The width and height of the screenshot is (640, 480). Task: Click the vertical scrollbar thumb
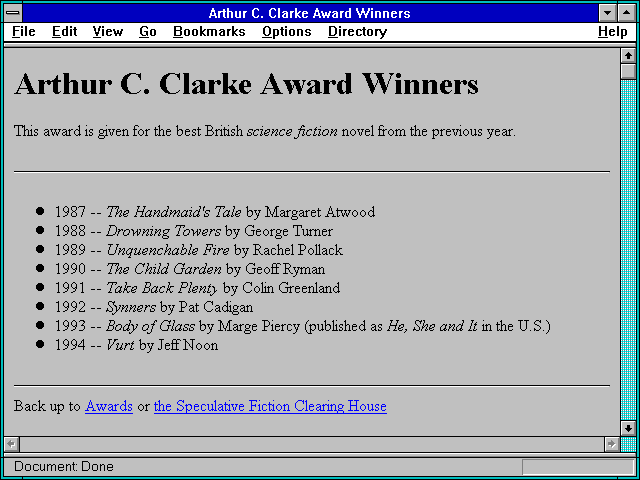[x=628, y=71]
